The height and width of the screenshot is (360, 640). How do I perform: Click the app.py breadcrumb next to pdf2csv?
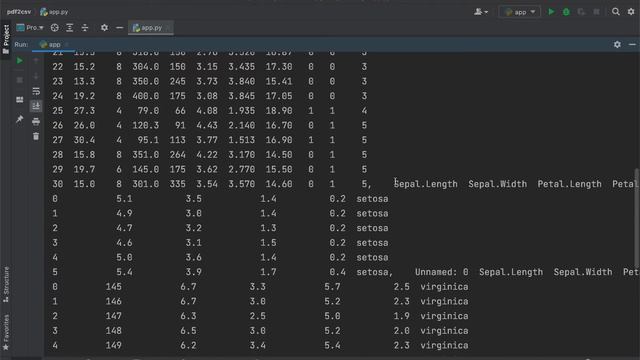(x=54, y=12)
